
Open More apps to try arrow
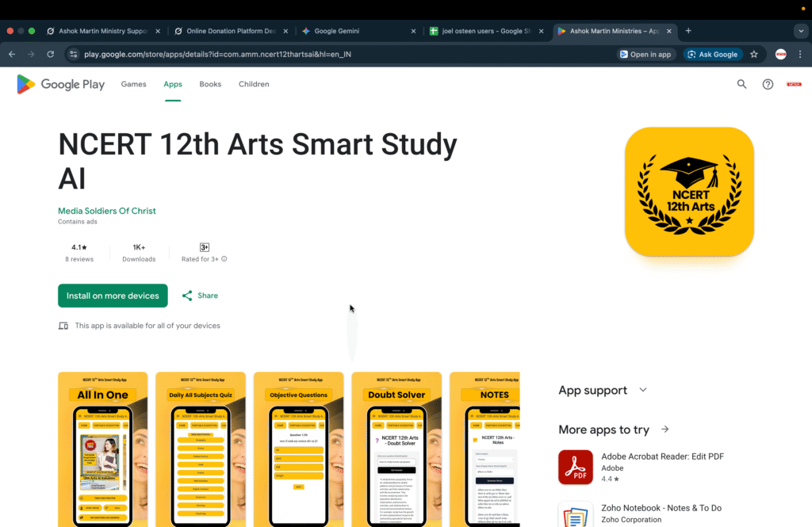(x=665, y=430)
